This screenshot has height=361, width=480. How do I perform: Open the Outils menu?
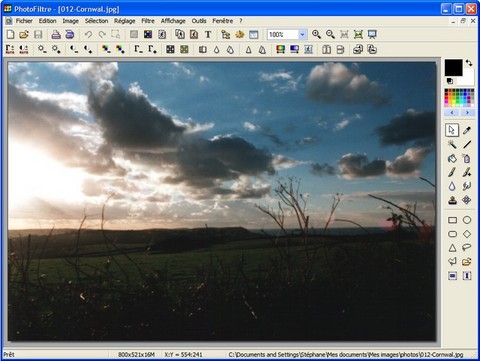coord(199,21)
